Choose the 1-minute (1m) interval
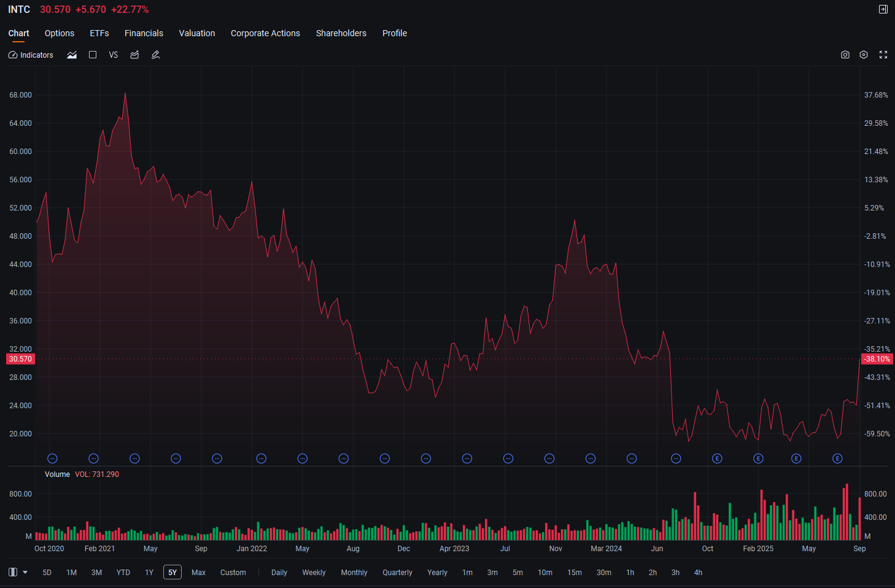The height and width of the screenshot is (588, 895). point(468,573)
